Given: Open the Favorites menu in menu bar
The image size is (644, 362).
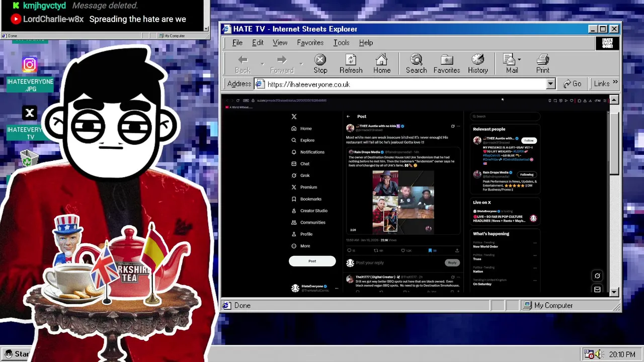Looking at the screenshot, I should coord(310,43).
